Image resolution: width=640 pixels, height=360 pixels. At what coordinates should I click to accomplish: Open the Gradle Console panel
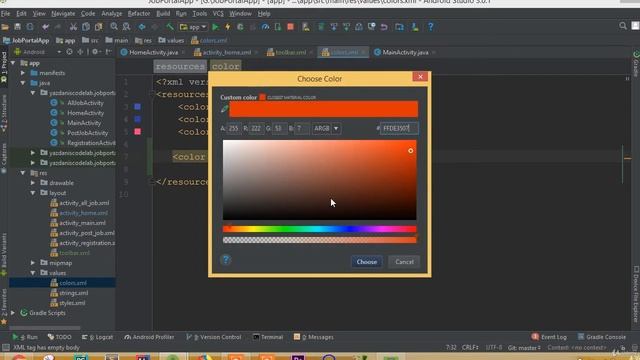click(x=602, y=337)
